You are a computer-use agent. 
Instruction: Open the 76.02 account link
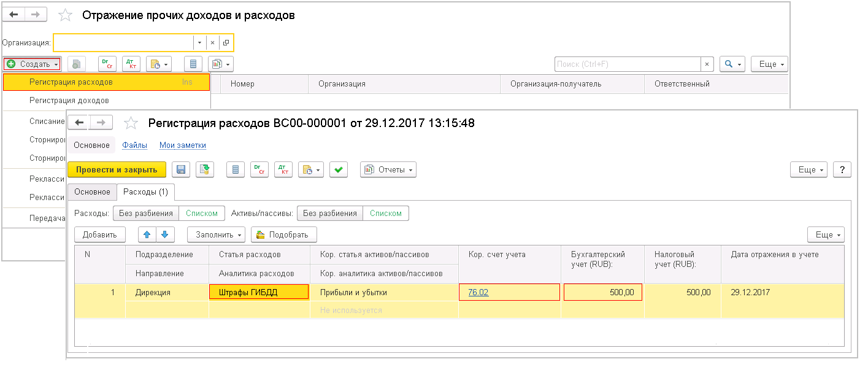coord(478,292)
